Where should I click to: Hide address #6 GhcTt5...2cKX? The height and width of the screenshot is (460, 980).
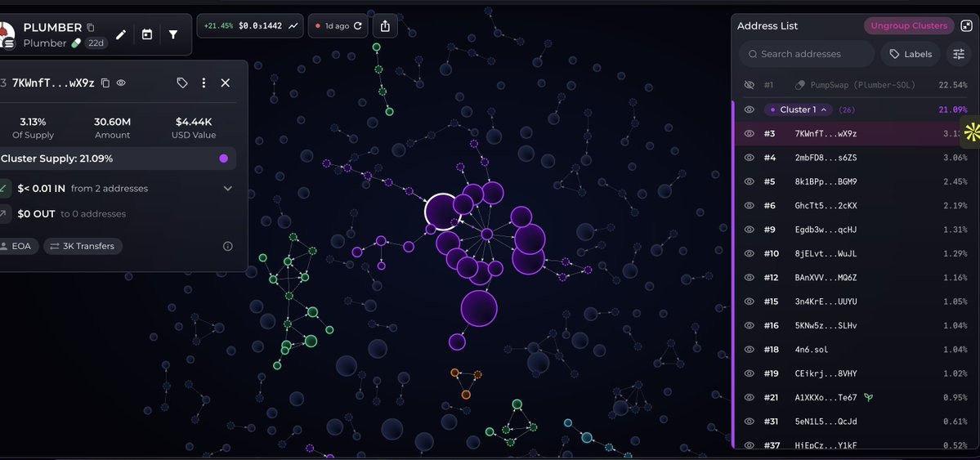point(750,205)
